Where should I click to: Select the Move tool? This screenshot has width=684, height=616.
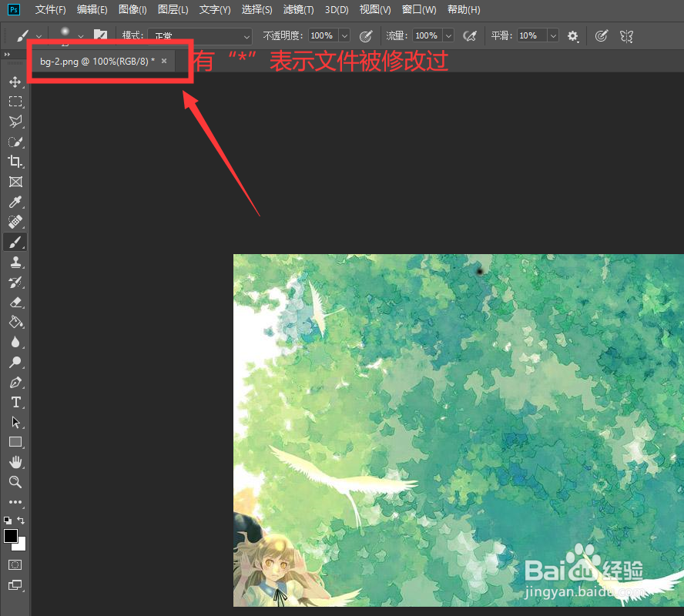point(15,82)
